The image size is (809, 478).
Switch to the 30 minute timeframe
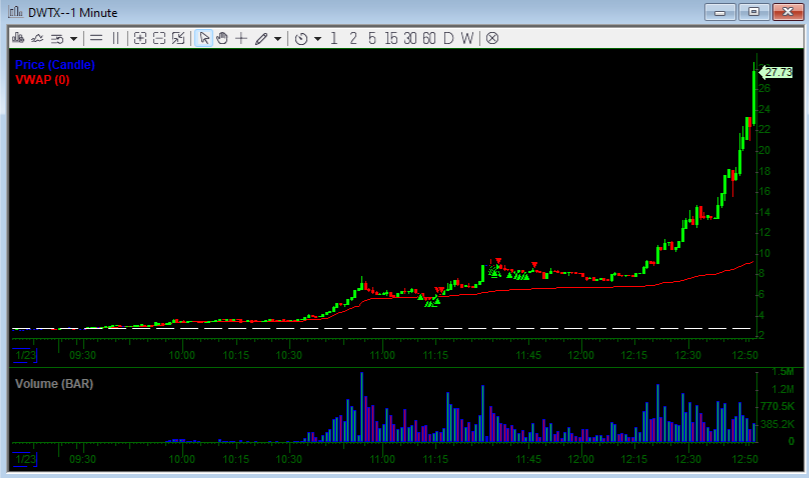(x=410, y=38)
